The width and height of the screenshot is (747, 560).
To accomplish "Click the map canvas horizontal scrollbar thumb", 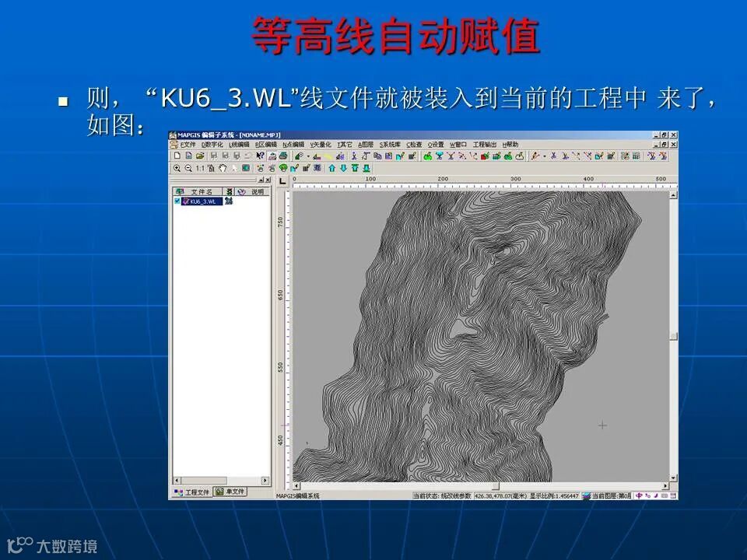I will 496,486.
